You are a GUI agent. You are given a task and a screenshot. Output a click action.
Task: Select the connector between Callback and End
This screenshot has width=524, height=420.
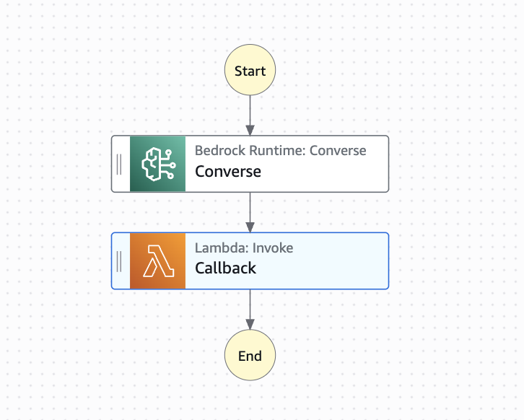[250, 306]
